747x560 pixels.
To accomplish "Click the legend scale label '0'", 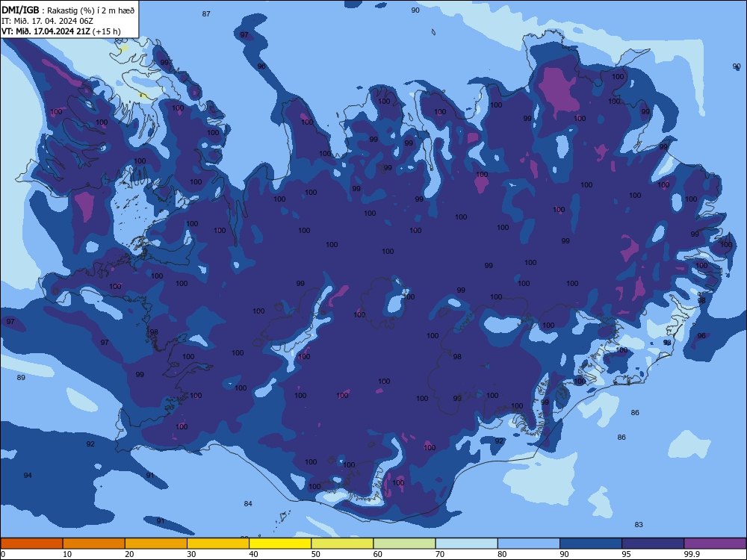I will point(3,554).
